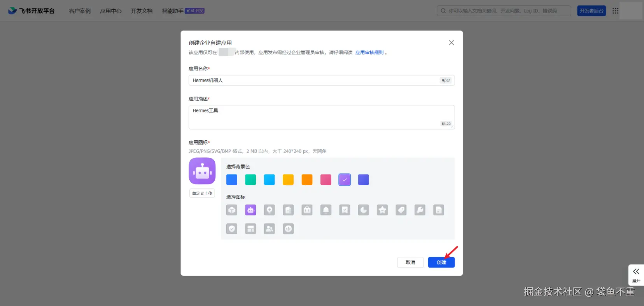The image size is (644, 306).
Task: Click the 自定义上传 button
Action: coord(202,193)
